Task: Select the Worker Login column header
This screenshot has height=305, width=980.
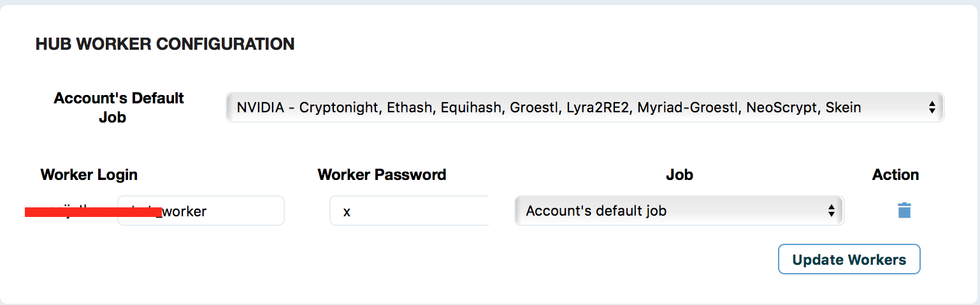Action: pyautogui.click(x=89, y=175)
